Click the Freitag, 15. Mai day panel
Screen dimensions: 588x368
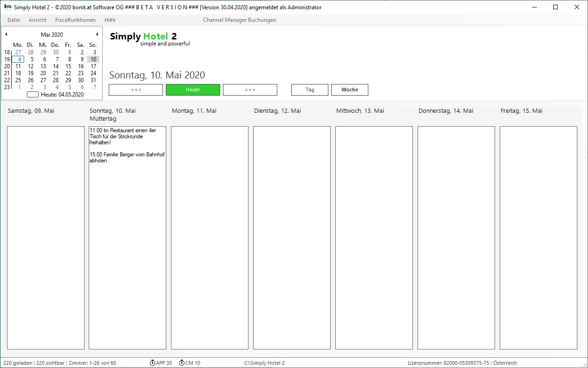pyautogui.click(x=538, y=238)
